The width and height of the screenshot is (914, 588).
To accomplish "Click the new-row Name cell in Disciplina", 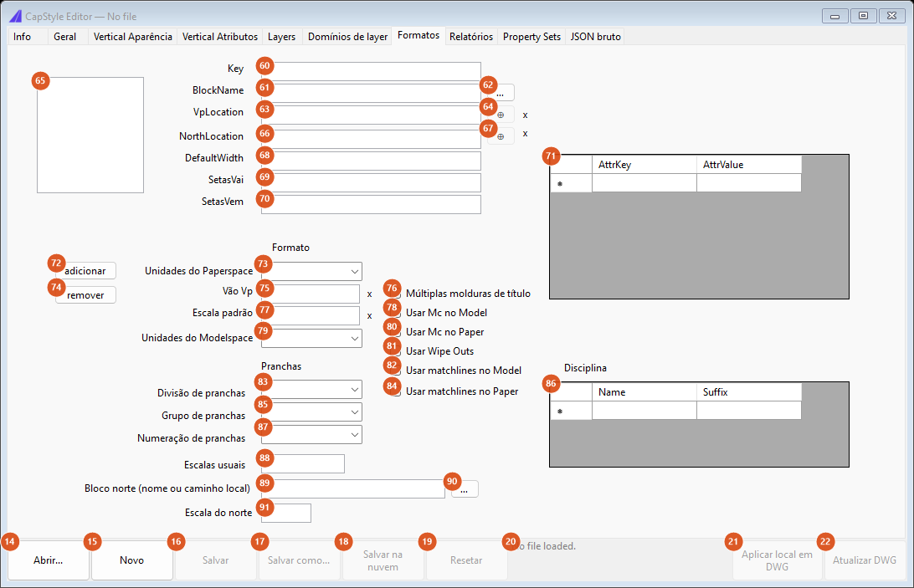I will 644,410.
